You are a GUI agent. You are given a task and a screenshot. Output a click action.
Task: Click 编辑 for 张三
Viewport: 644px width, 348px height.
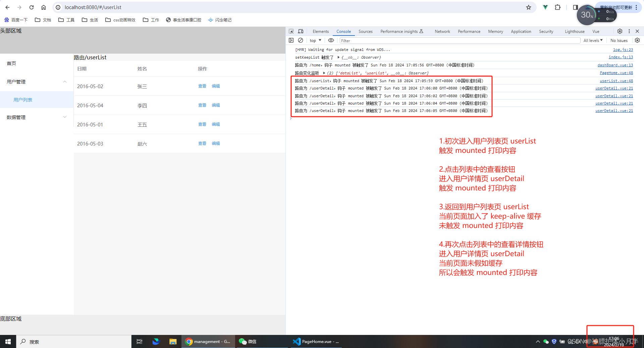216,86
